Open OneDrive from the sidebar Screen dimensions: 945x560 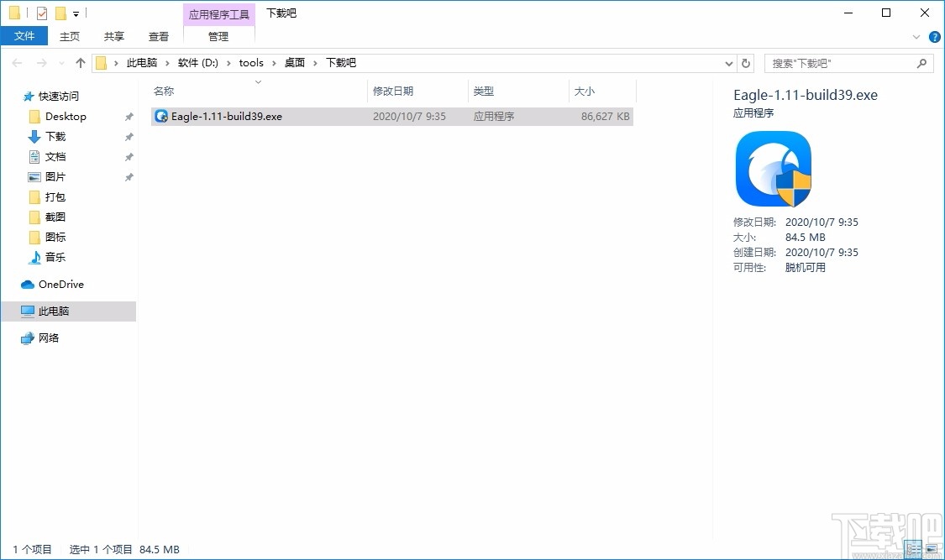[x=61, y=284]
